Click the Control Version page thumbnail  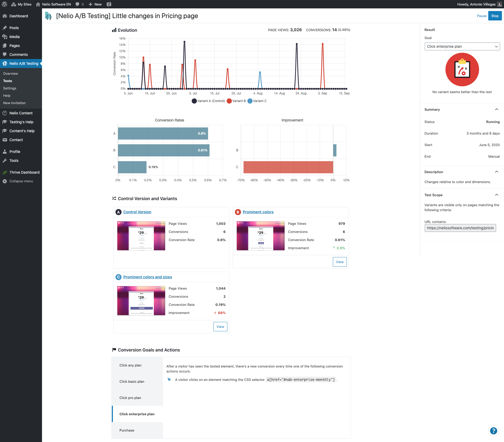coord(141,236)
